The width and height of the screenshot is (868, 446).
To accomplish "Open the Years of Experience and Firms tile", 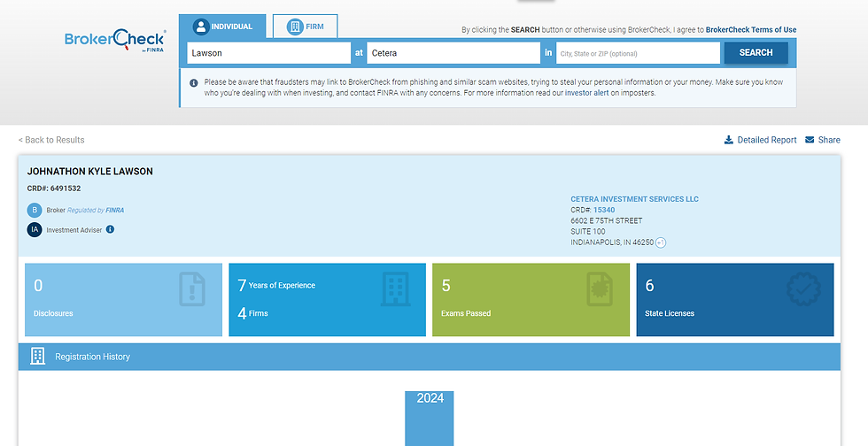I will (327, 299).
